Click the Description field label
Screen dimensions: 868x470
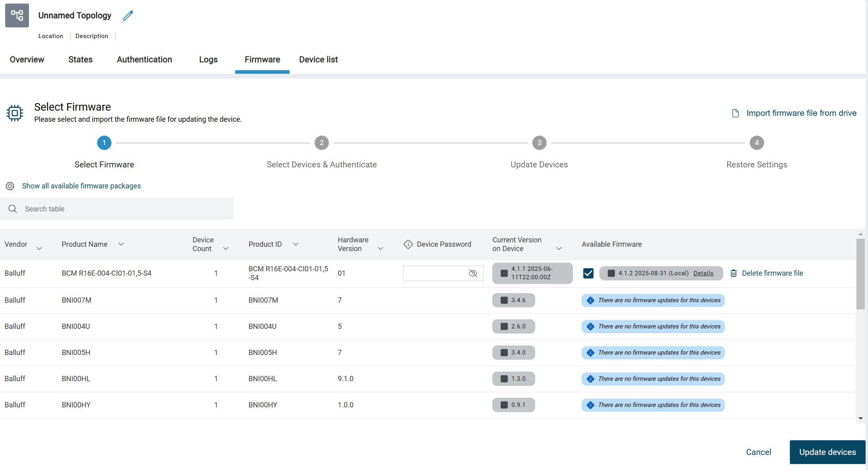pos(92,36)
